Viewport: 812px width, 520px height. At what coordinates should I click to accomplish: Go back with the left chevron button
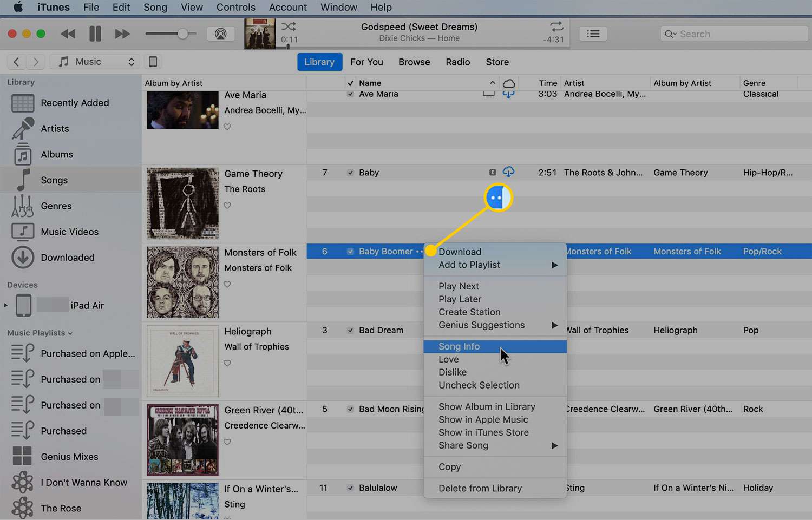[16, 62]
